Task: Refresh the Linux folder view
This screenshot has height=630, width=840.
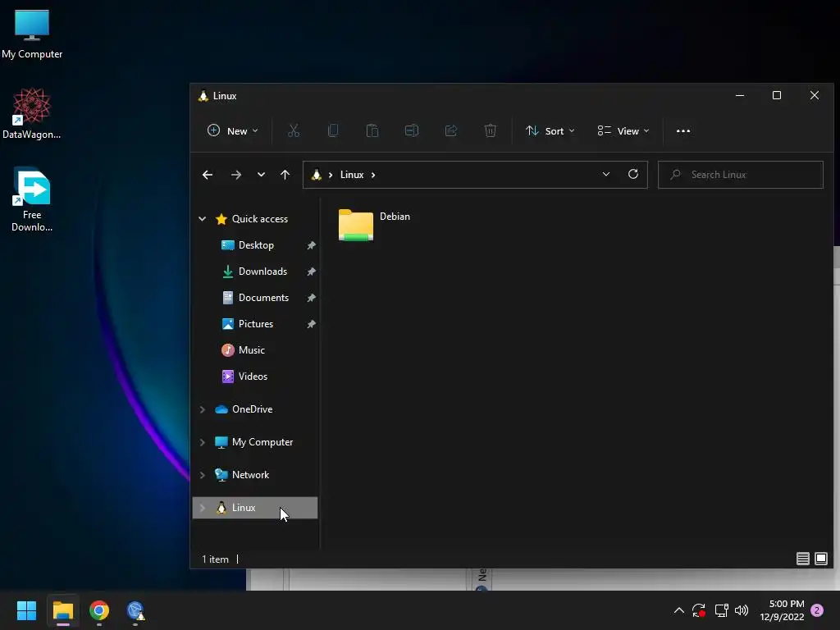Action: click(x=633, y=174)
